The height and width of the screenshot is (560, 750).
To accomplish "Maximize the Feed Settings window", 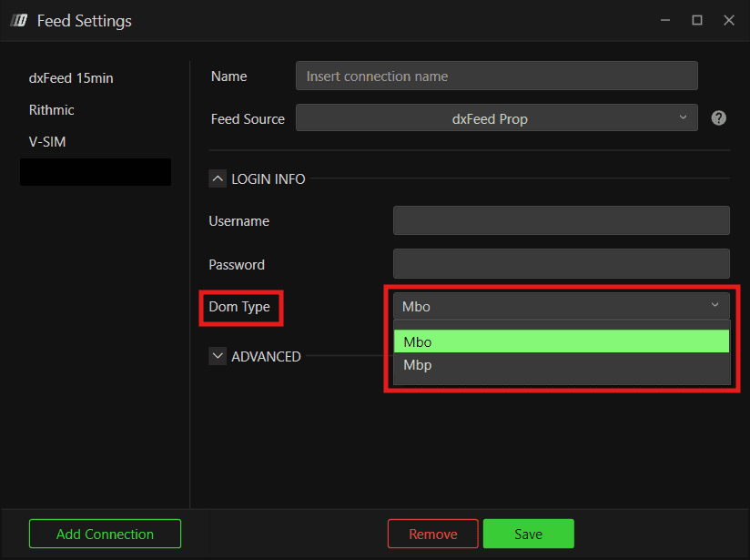I will coord(697,20).
